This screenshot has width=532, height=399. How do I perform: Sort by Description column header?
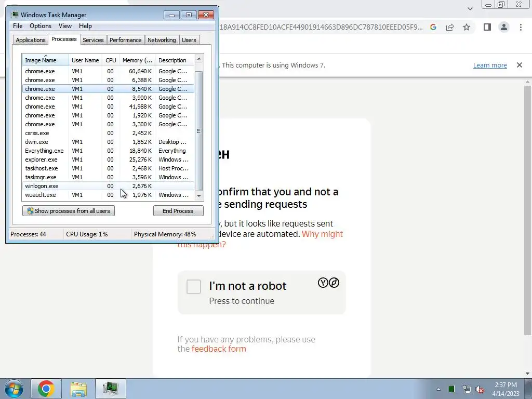[175, 60]
